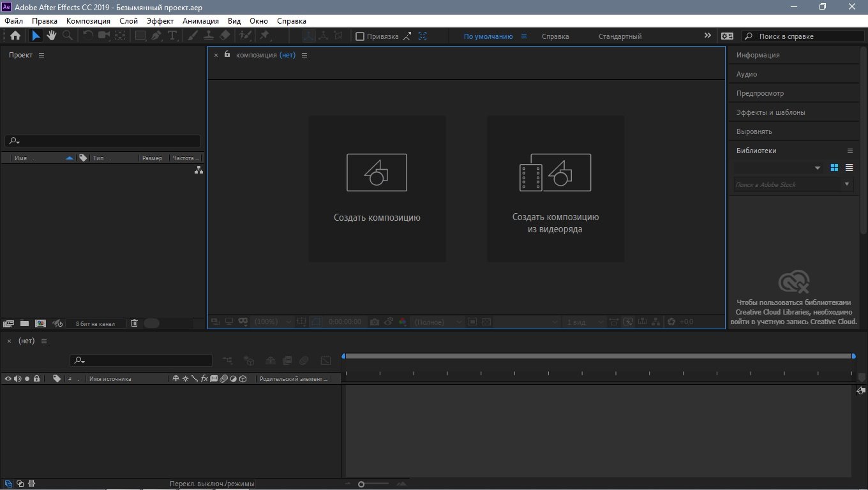
Task: Switch to the Стандартный workspace
Action: point(620,36)
